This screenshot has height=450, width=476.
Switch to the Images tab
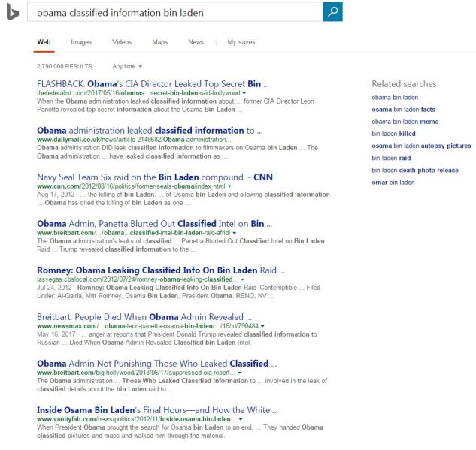[81, 42]
